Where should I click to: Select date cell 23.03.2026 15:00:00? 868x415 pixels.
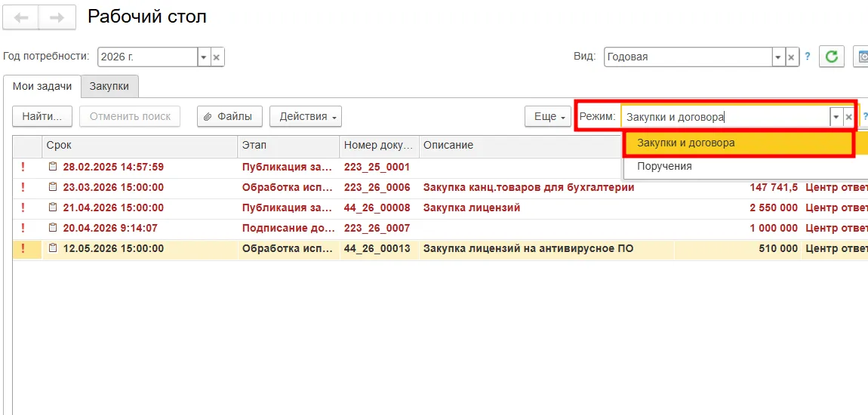click(x=113, y=188)
